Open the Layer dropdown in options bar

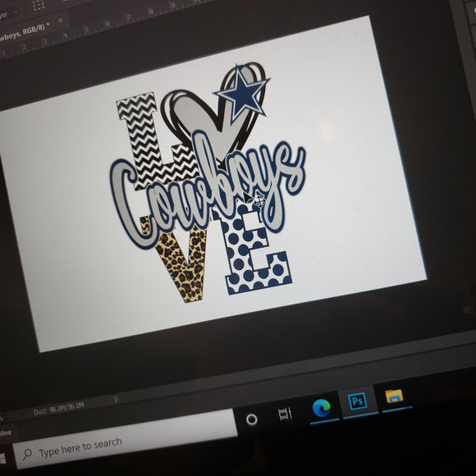click(8, 14)
